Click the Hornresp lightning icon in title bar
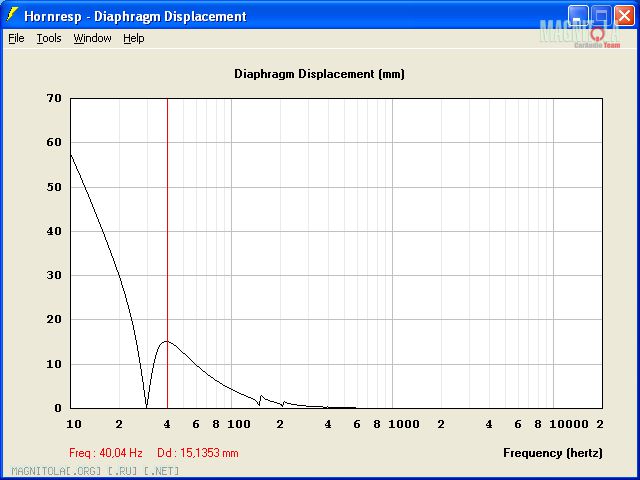This screenshot has height=480, width=640. tap(12, 15)
